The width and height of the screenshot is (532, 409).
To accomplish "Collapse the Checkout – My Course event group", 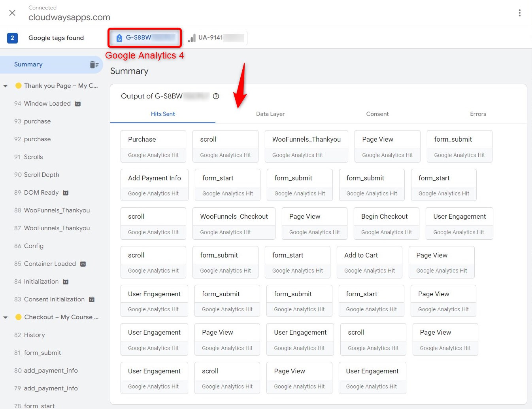I will click(6, 317).
